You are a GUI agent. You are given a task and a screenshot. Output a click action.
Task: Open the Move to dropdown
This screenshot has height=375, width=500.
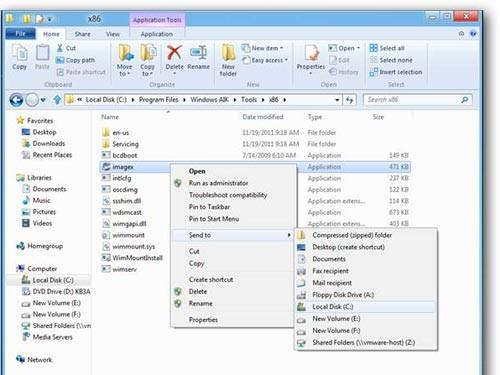tap(125, 60)
